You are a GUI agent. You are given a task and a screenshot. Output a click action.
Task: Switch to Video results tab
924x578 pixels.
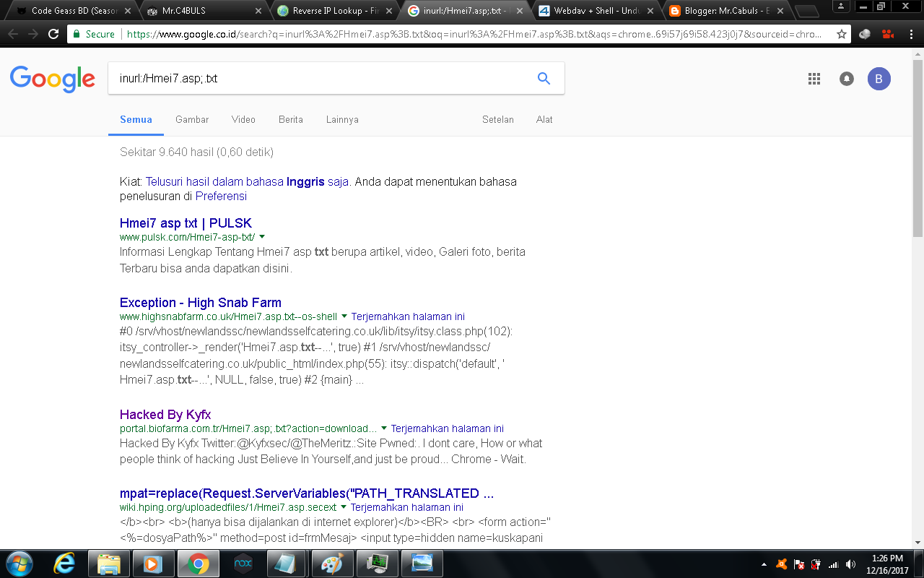[x=243, y=119]
